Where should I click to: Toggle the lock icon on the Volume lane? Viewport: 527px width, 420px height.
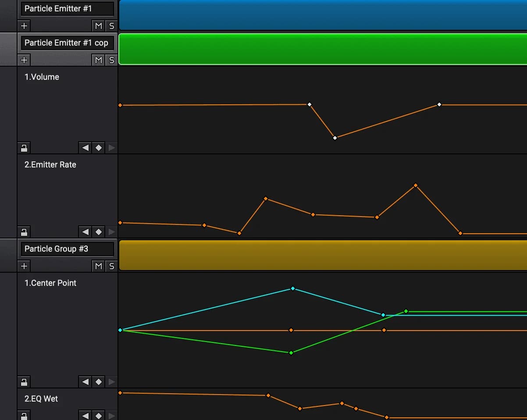click(24, 147)
